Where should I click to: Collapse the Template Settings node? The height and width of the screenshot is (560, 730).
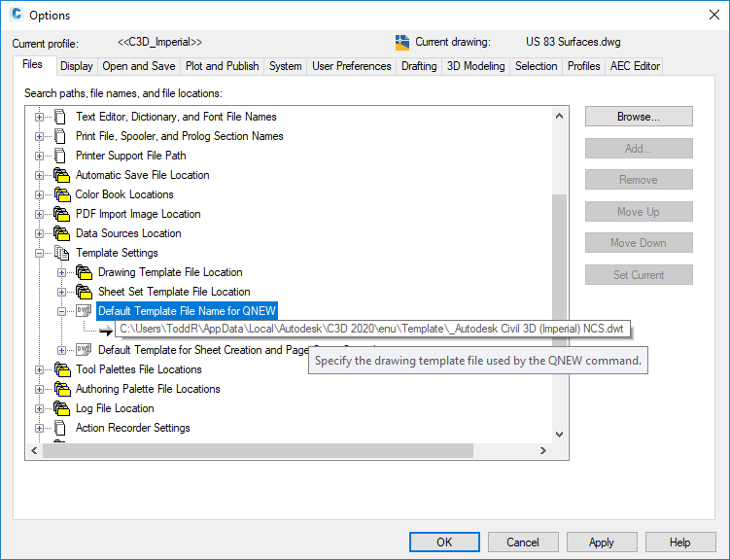click(39, 253)
